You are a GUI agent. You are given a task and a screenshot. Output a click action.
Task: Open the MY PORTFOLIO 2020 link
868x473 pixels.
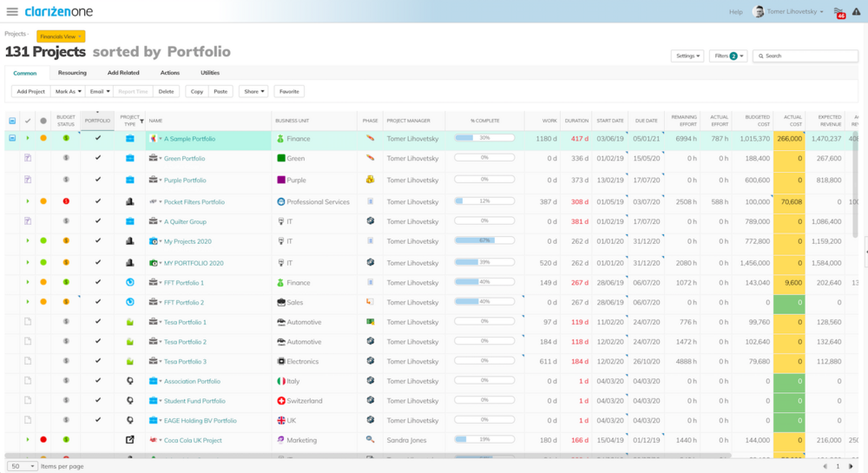193,263
